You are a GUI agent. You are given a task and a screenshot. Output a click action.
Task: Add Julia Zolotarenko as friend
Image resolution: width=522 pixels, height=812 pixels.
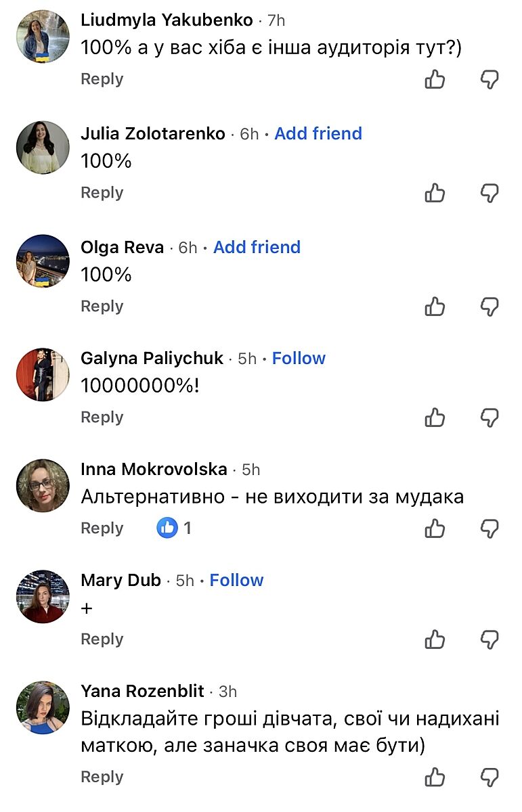tap(318, 134)
